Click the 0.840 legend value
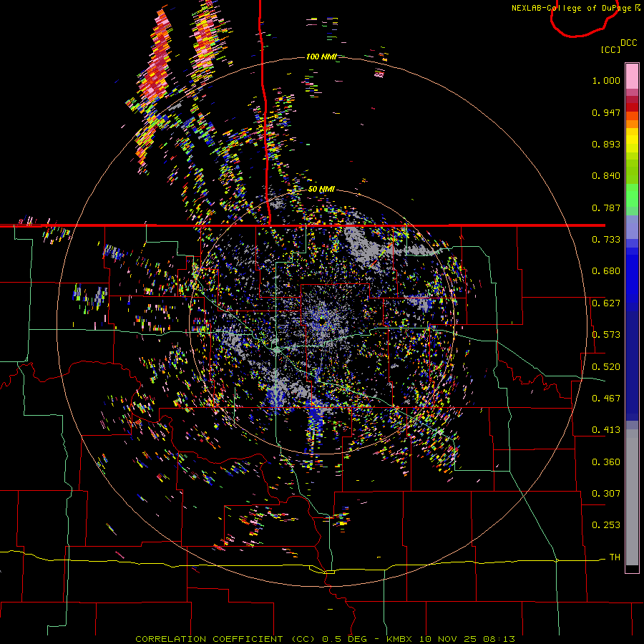The height and width of the screenshot is (644, 644). coord(606,176)
